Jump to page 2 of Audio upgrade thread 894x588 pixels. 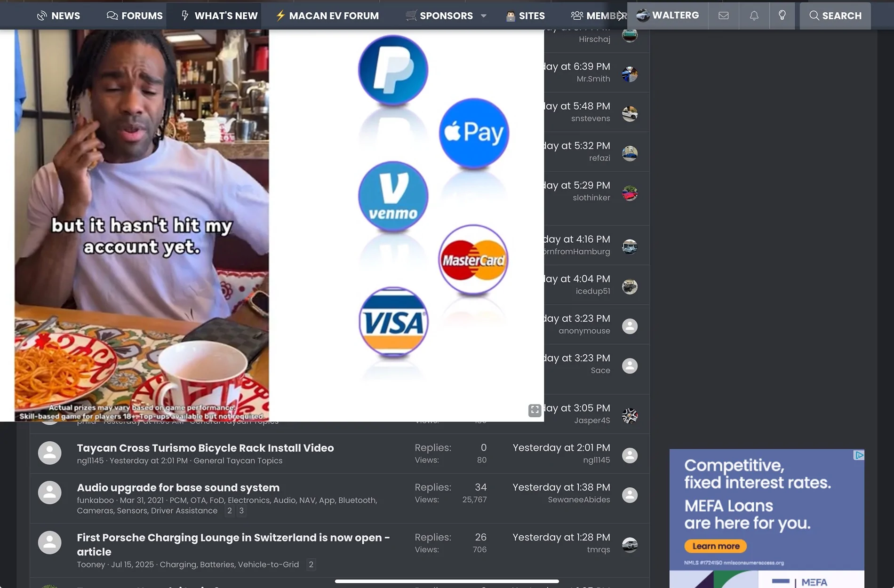coord(230,511)
